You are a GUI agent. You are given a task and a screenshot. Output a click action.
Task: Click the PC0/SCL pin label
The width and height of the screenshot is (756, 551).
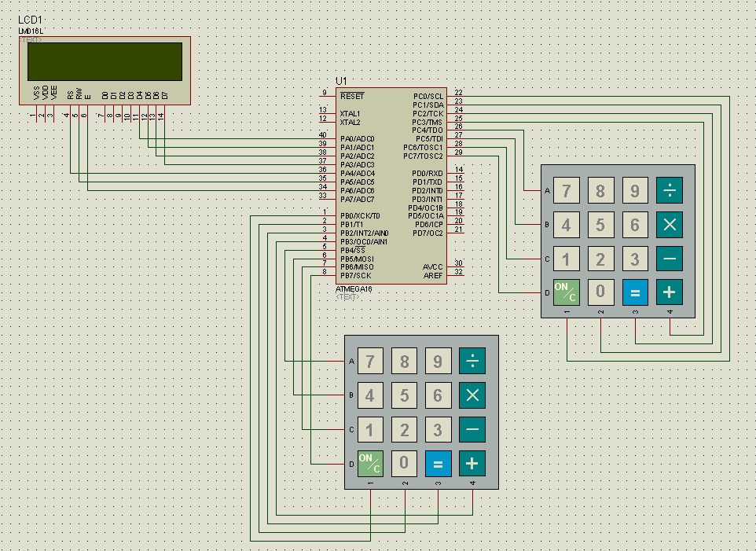428,97
